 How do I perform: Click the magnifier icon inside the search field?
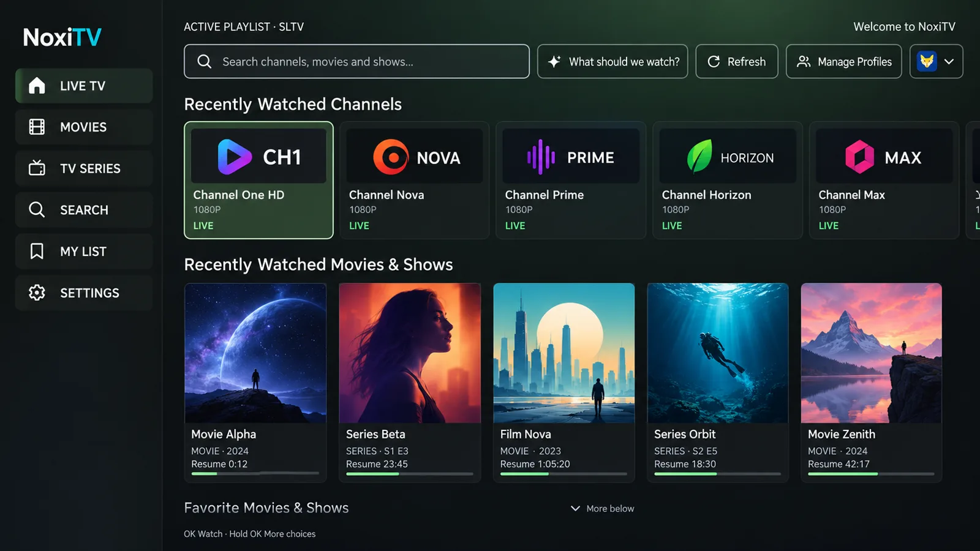[205, 61]
